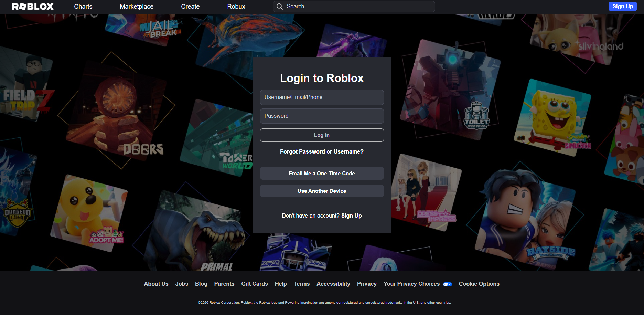Click the "Don't have an account?" text
644x315 pixels.
click(311, 216)
